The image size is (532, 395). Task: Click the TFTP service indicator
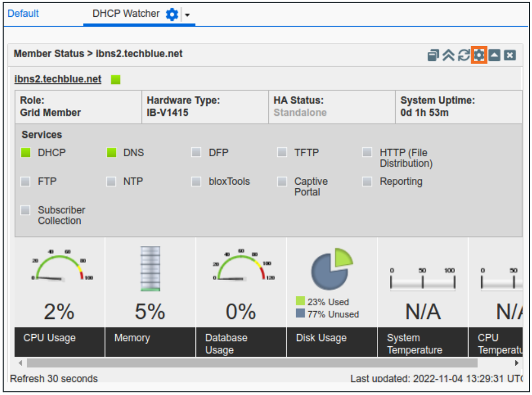281,152
